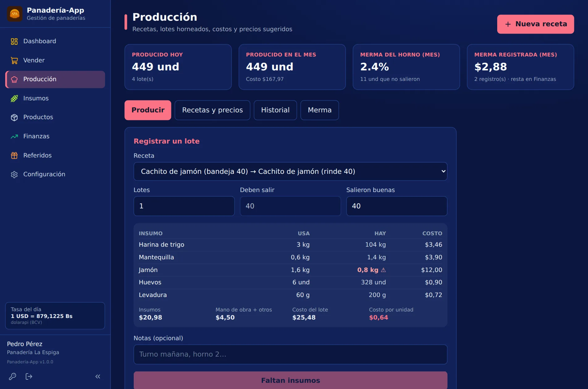
Task: Open the Receta dropdown
Action: [290, 171]
